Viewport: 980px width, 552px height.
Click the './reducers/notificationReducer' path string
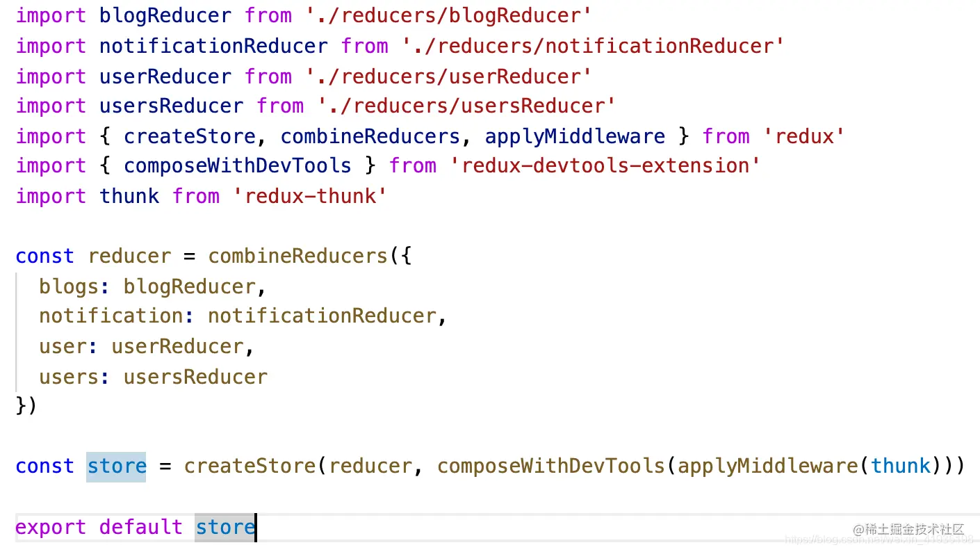tap(593, 47)
